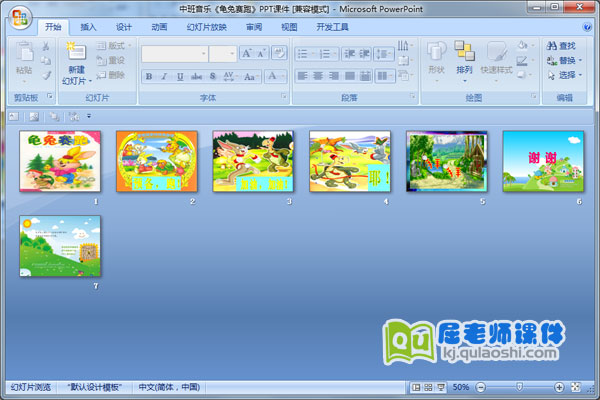Open the character spacing dropdown

[230, 77]
